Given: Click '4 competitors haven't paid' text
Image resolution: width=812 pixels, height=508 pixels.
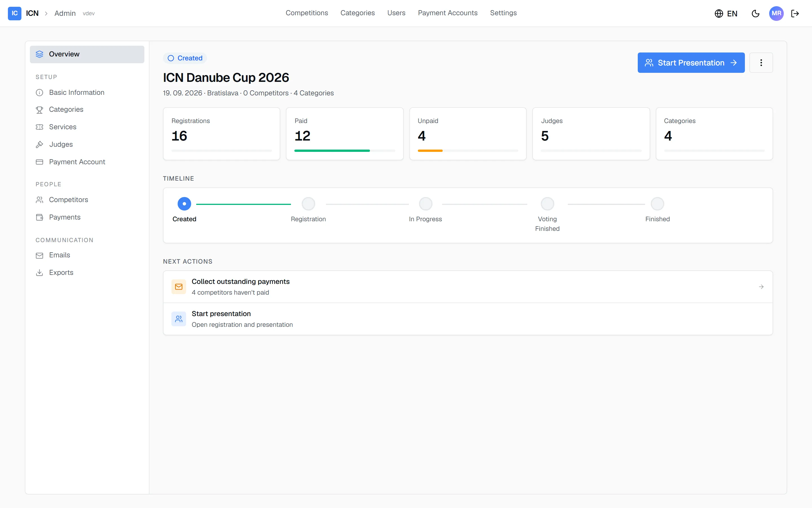Looking at the screenshot, I should point(230,293).
